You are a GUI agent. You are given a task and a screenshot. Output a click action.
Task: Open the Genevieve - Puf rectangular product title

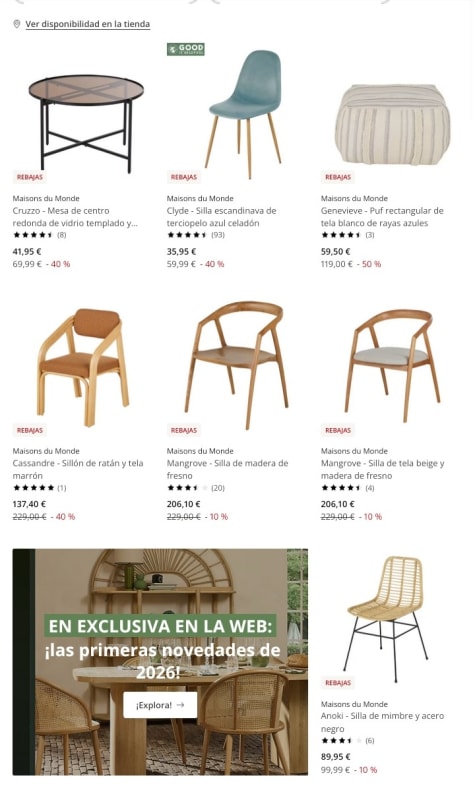[382, 217]
